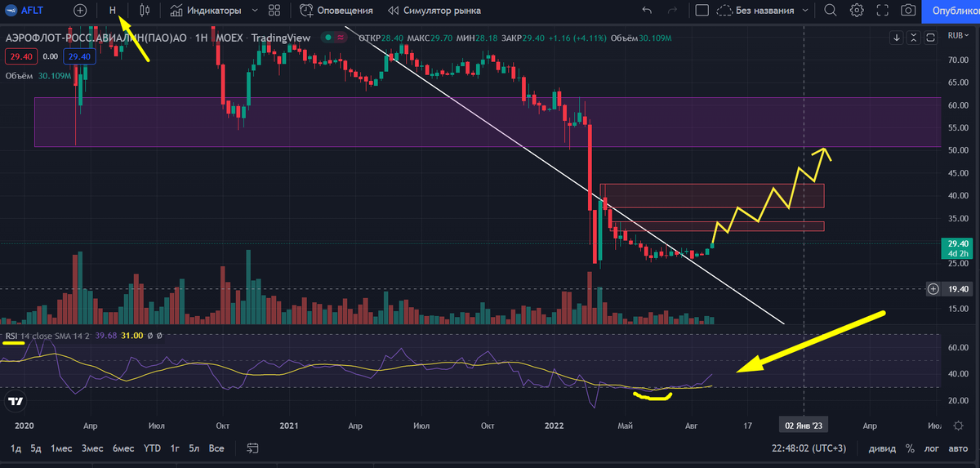
Task: Open the Без названия layout cloud menu
Action: pos(755,11)
